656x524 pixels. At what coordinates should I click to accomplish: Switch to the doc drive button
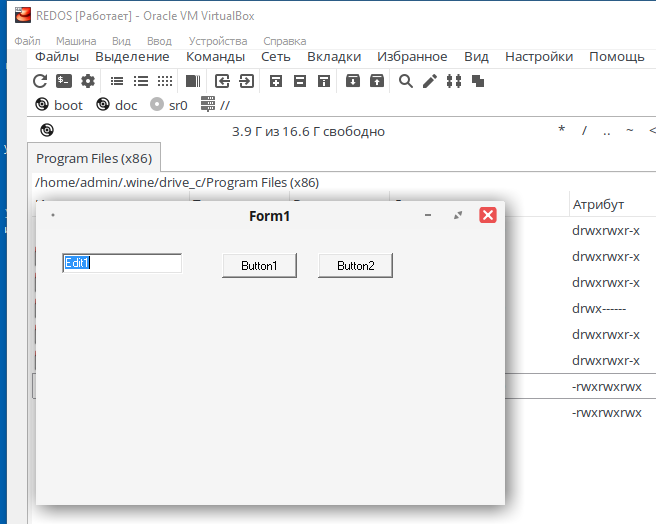tap(117, 105)
